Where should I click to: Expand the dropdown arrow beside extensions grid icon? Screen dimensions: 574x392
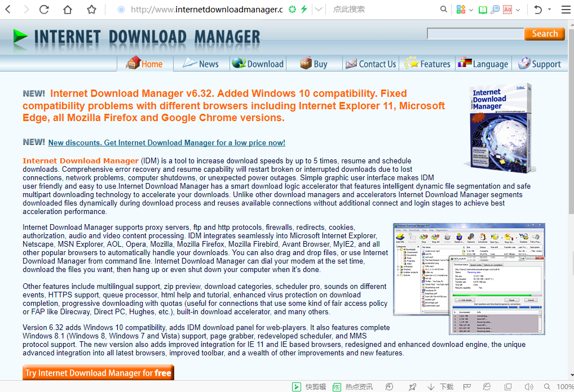point(471,10)
